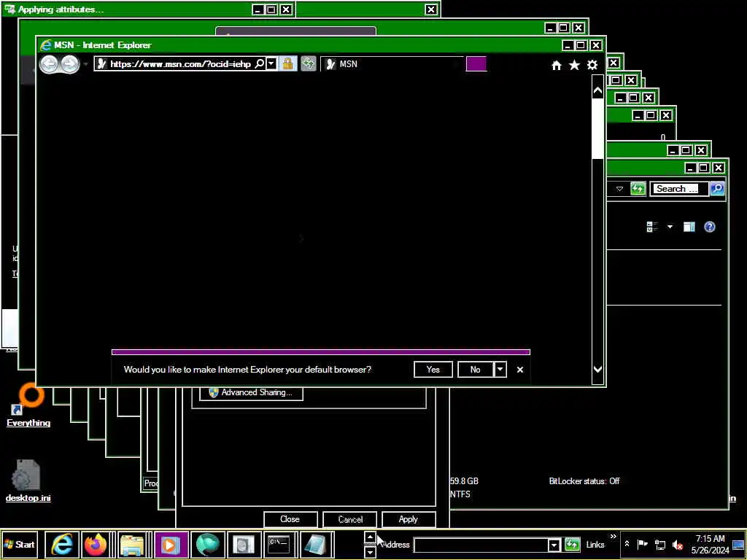Launch Internet Explorer from the taskbar

coord(62,544)
